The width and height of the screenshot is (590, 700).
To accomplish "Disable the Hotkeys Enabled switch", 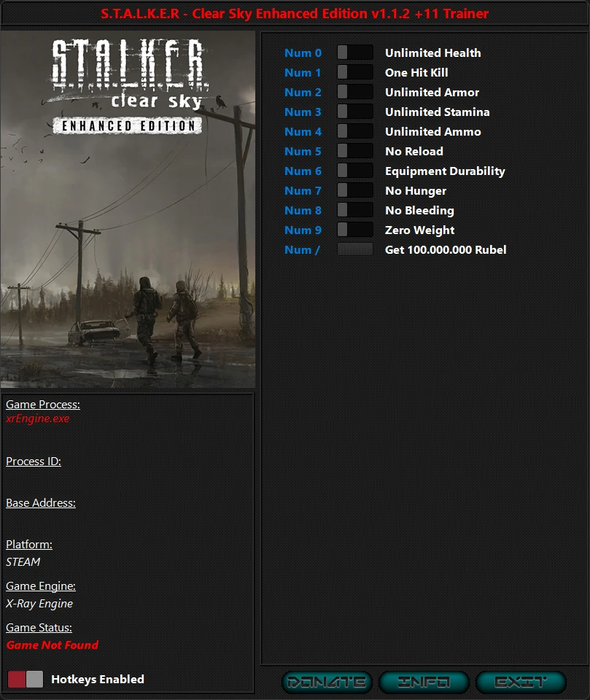I will [25, 679].
